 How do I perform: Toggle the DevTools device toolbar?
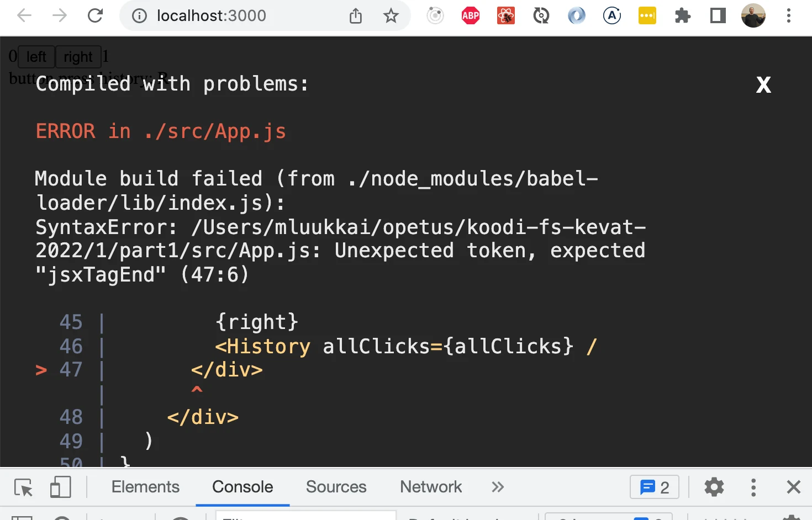click(61, 487)
